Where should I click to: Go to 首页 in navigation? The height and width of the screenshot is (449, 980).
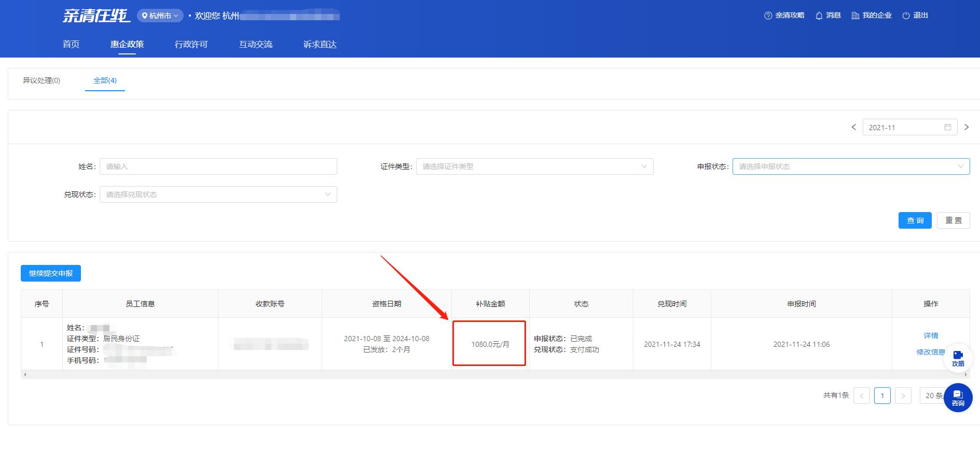[x=71, y=44]
